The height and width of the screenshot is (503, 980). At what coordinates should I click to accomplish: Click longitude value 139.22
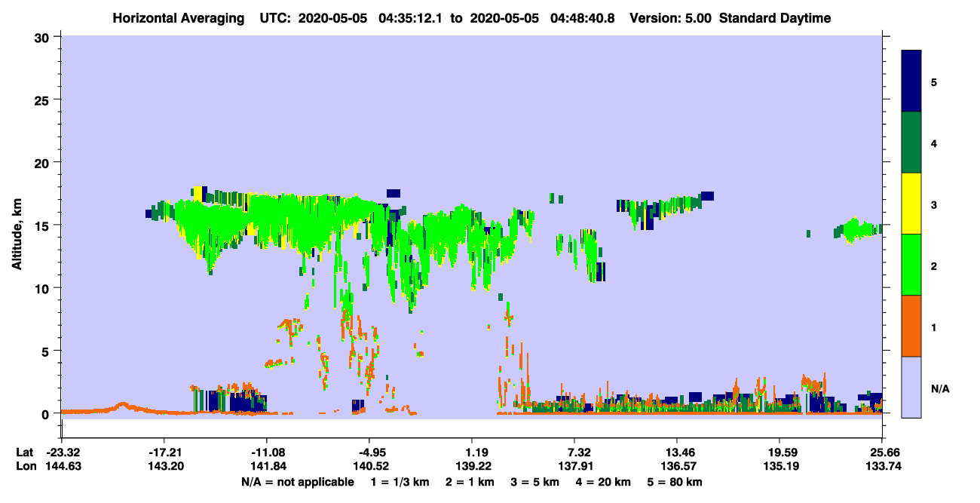click(472, 466)
